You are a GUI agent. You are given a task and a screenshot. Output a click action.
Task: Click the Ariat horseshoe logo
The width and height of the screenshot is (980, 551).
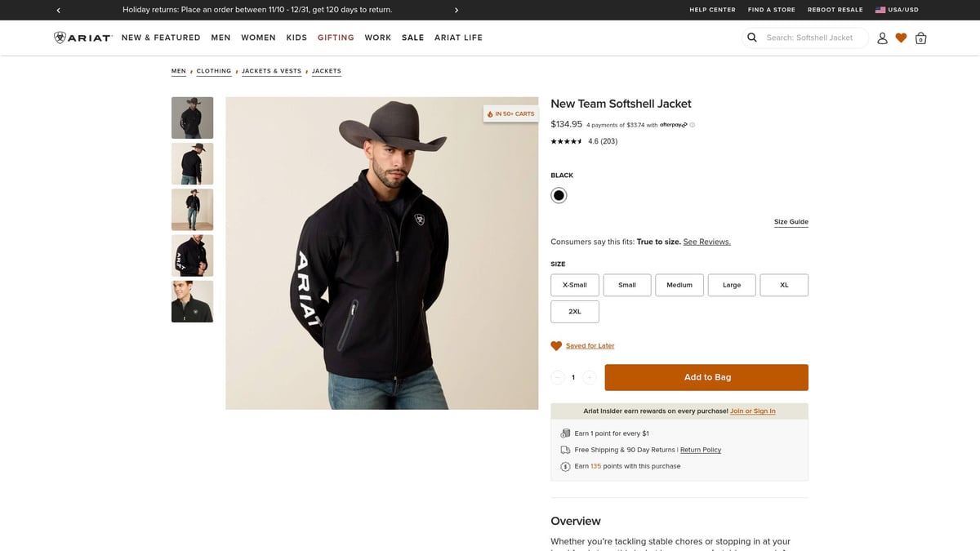click(x=58, y=37)
